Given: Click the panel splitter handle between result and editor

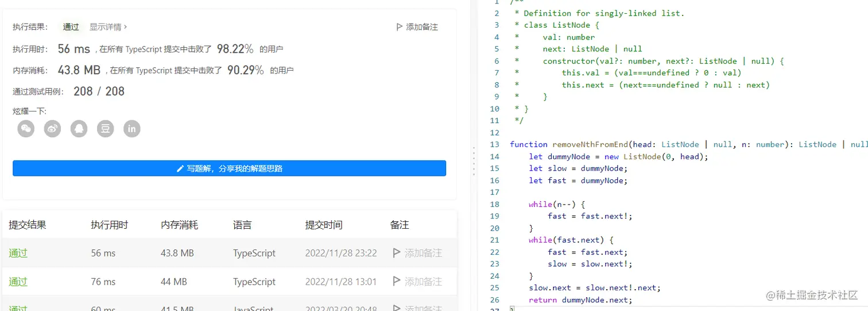Looking at the screenshot, I should point(474,161).
